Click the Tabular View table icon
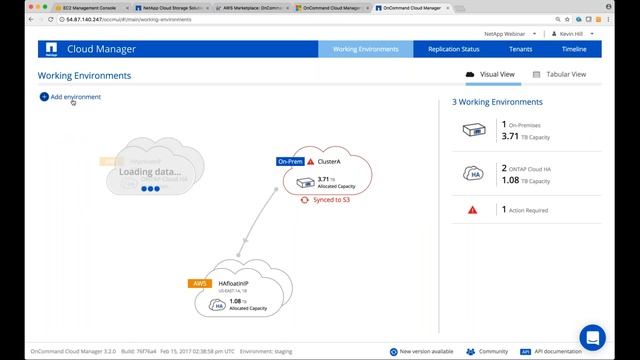Image resolution: width=640 pixels, height=360 pixels. click(536, 74)
